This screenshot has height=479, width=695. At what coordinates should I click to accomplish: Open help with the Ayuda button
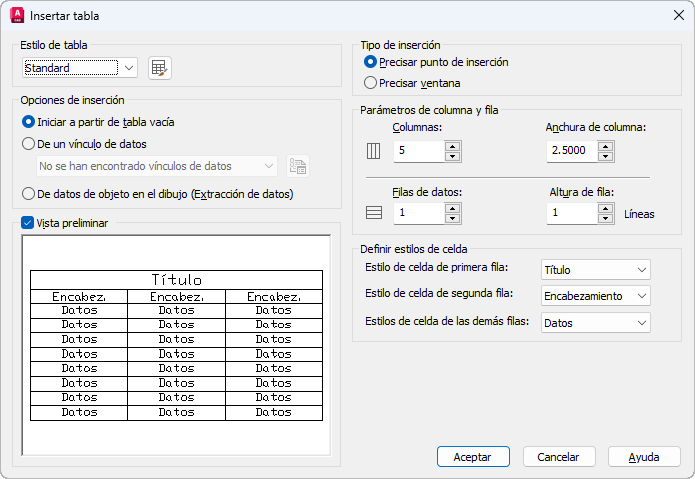point(644,456)
